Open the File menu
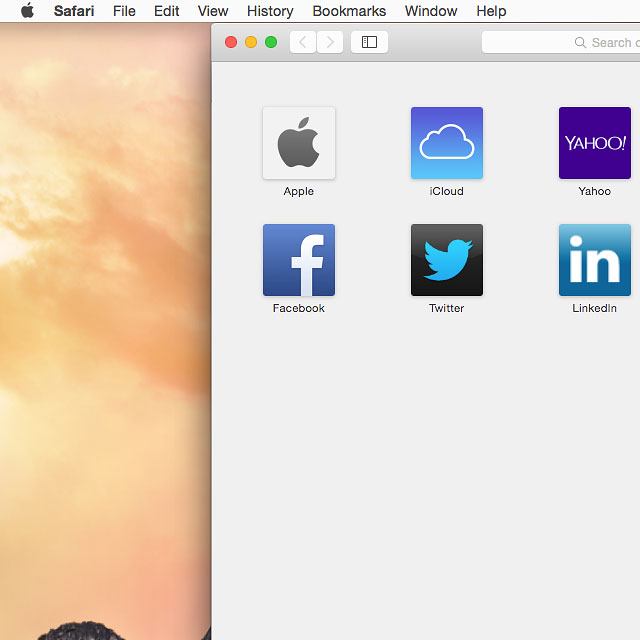This screenshot has height=640, width=640. 124,11
